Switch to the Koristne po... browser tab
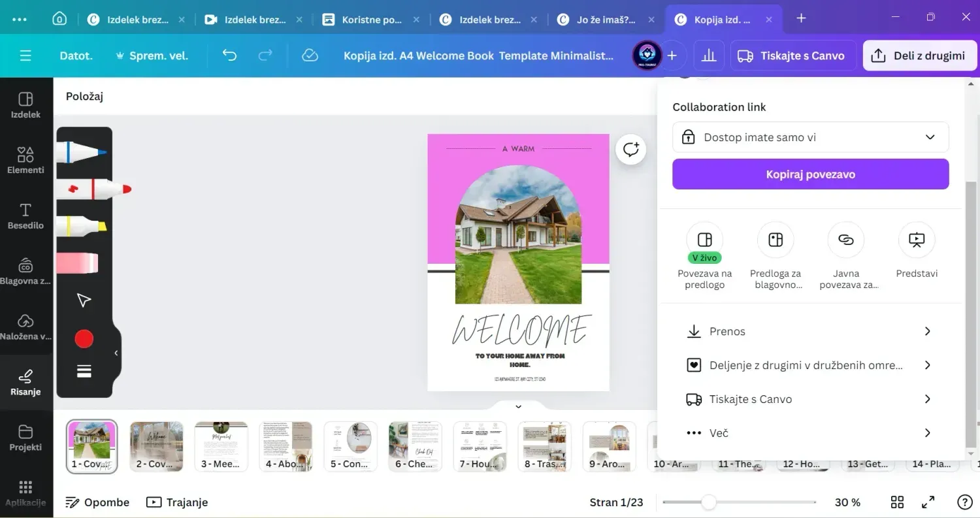Image resolution: width=980 pixels, height=518 pixels. [371, 19]
